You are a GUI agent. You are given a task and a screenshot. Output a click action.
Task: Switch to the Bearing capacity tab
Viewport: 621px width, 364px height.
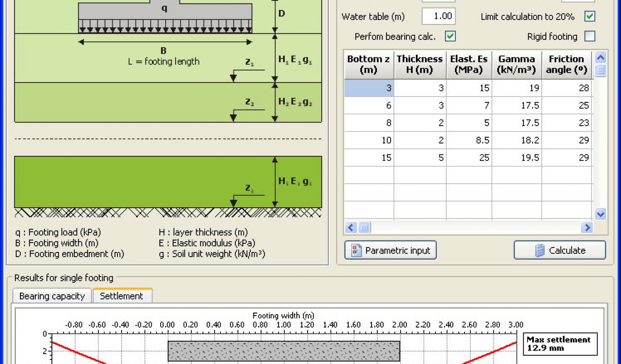[x=52, y=296]
